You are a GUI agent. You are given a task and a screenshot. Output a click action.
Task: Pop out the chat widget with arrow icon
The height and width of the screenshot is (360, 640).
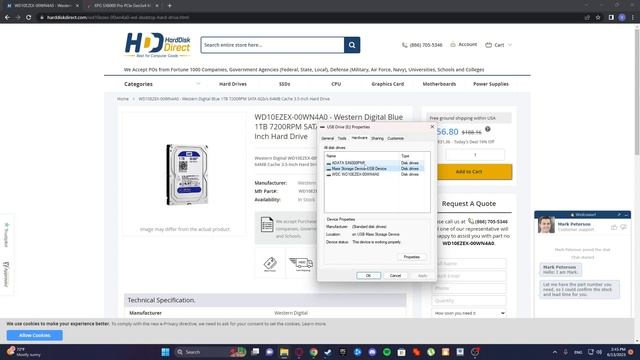[x=619, y=215]
